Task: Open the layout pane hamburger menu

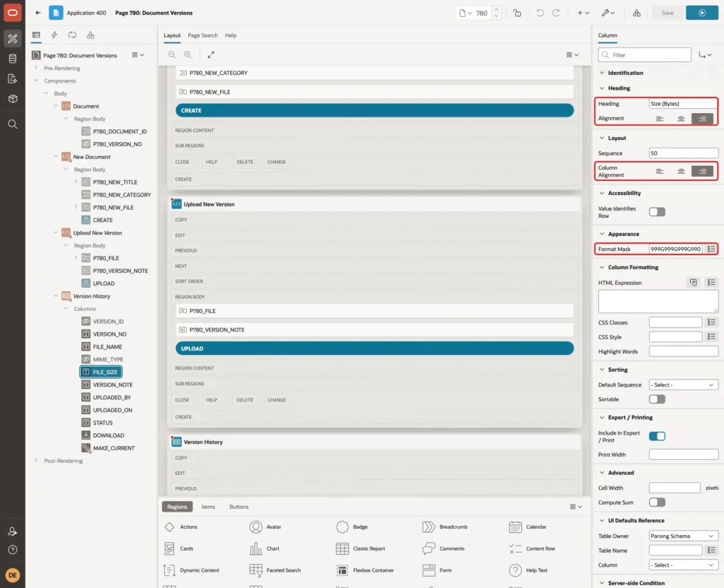Action: coord(572,54)
